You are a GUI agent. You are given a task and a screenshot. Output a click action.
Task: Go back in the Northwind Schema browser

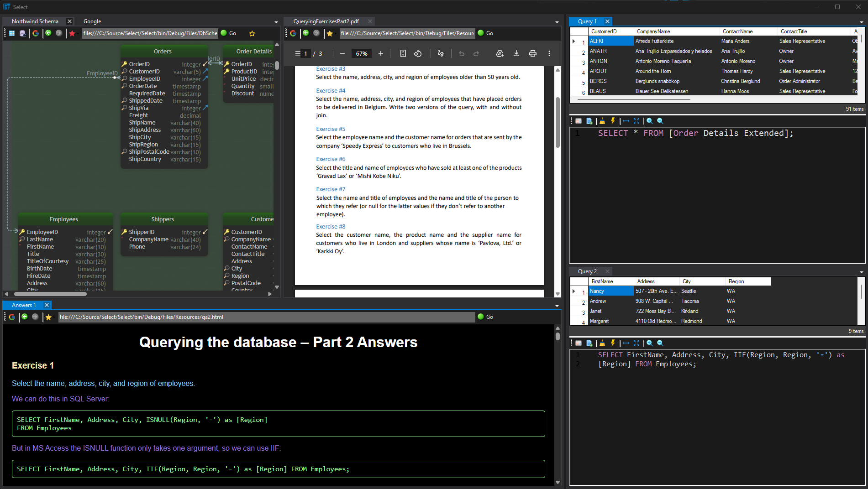click(48, 33)
